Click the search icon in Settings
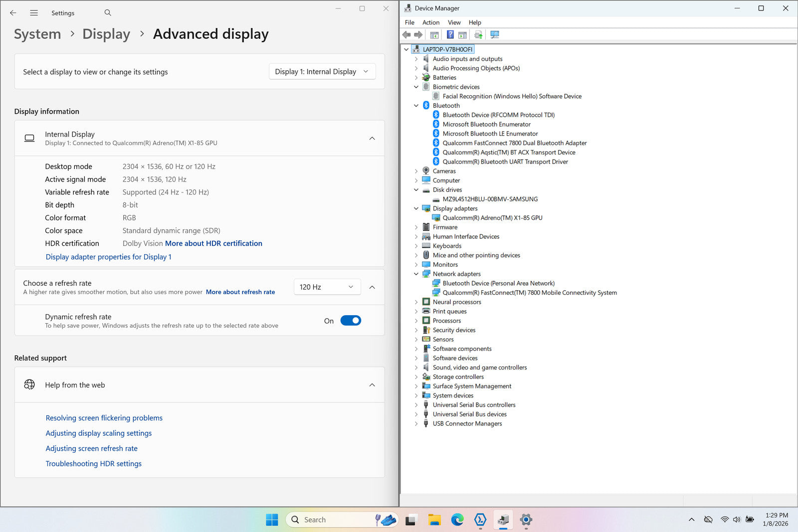798x532 pixels. pyautogui.click(x=108, y=13)
